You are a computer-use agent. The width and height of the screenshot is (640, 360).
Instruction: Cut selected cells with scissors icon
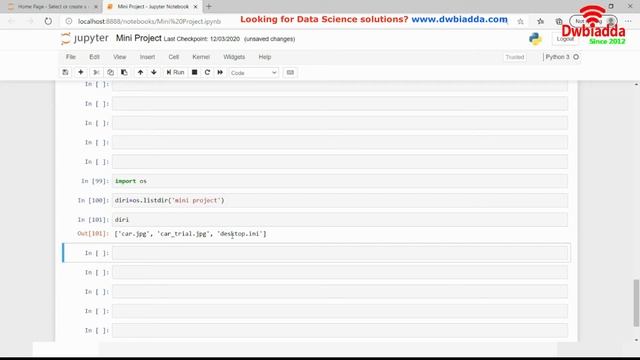(96, 72)
